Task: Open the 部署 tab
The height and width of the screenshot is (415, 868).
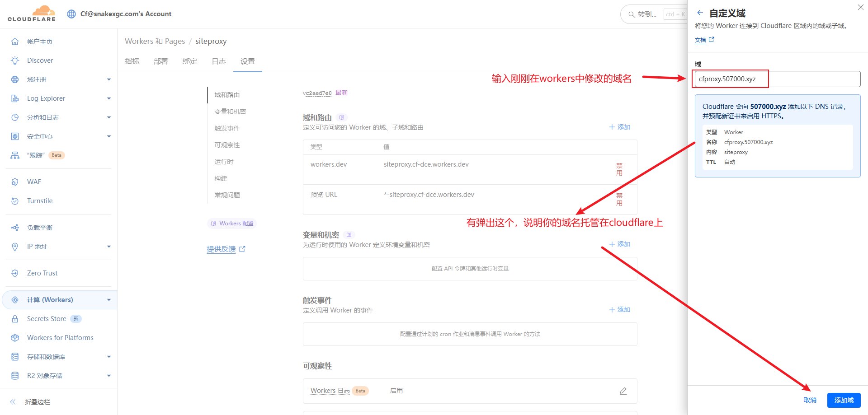Action: [x=161, y=61]
